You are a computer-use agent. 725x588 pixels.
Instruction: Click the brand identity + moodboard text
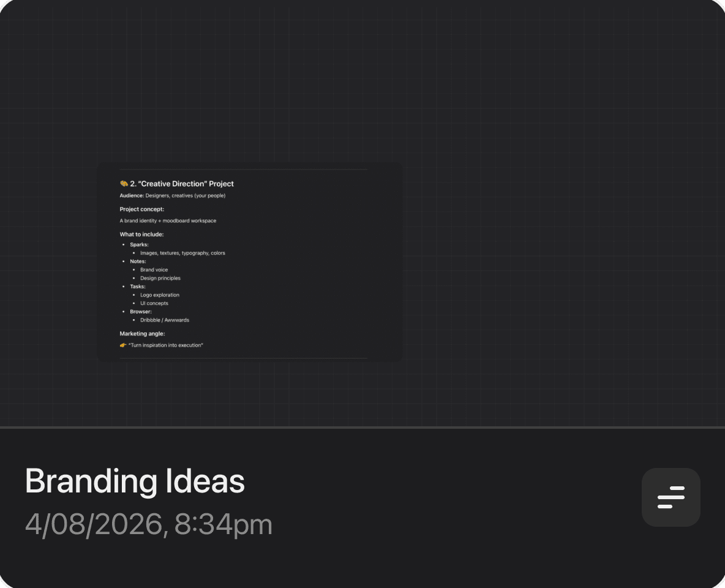coord(168,221)
